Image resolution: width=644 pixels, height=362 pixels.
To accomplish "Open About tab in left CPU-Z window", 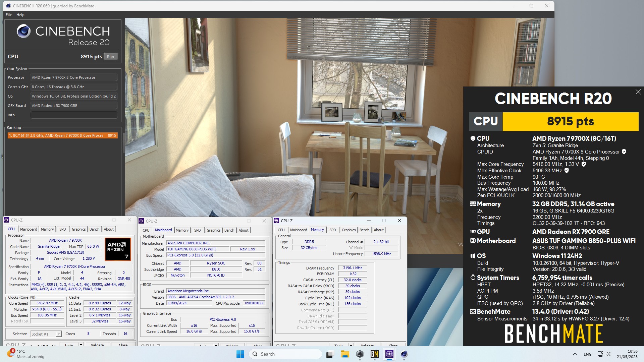I will [x=109, y=229].
